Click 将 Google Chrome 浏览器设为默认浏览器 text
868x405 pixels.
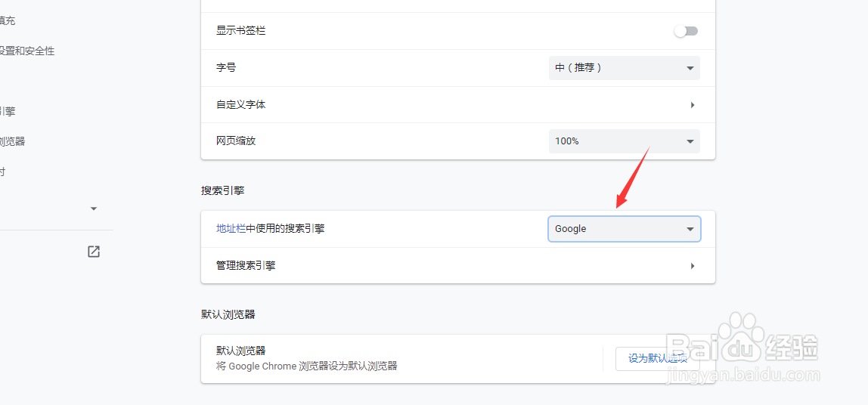click(307, 366)
